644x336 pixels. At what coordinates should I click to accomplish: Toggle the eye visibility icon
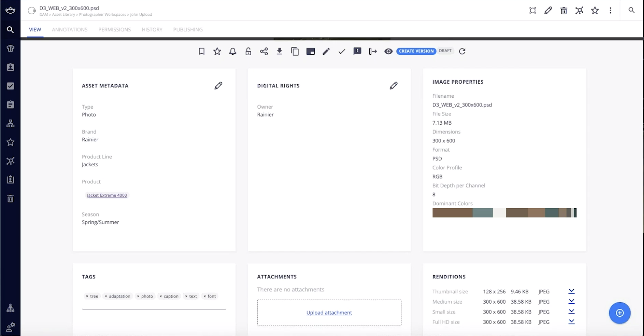pyautogui.click(x=388, y=51)
